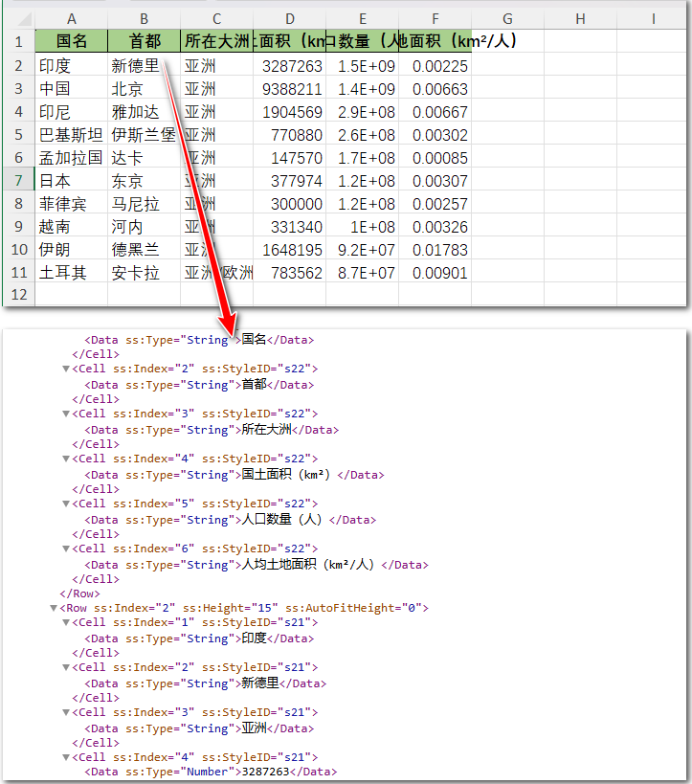Click the closing </Row> tag in XML
Image resolution: width=692 pixels, height=784 pixels.
80,594
